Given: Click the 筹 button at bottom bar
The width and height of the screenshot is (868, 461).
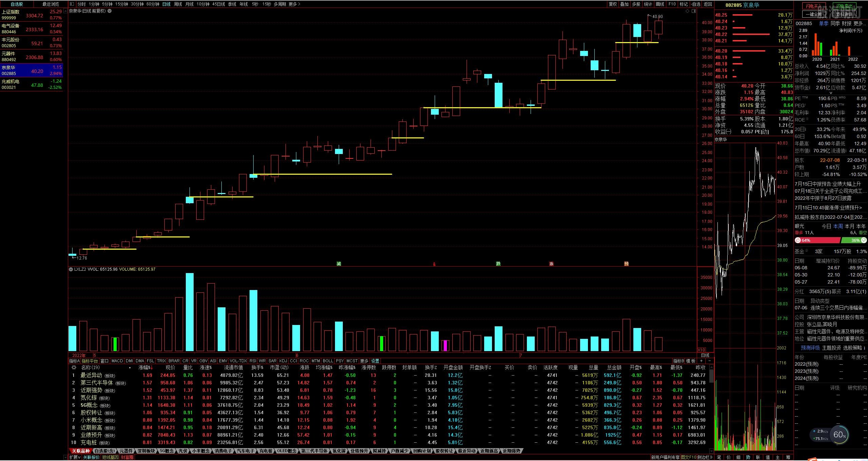Looking at the screenshot, I should (788, 457).
